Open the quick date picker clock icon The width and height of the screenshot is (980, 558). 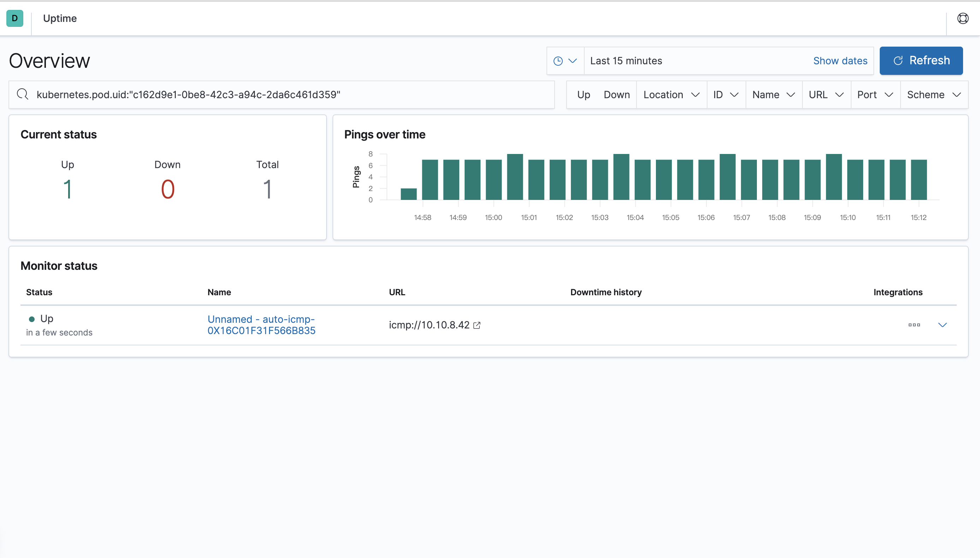point(565,61)
